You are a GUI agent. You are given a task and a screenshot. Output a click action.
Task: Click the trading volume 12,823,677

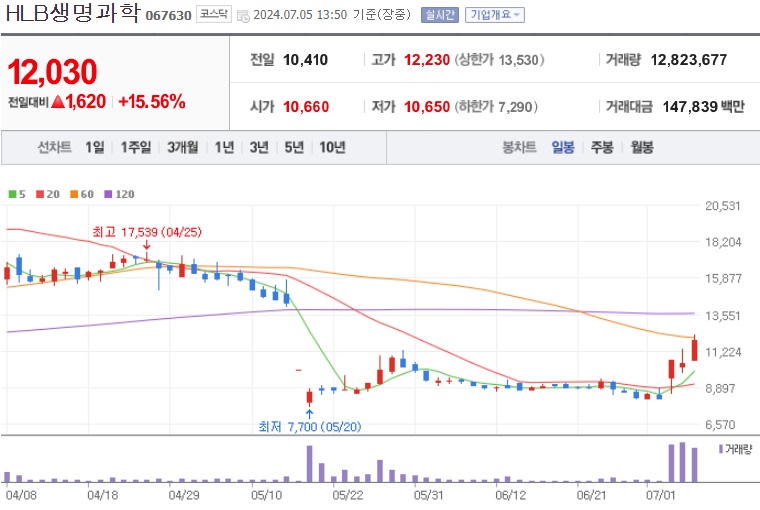tap(689, 60)
